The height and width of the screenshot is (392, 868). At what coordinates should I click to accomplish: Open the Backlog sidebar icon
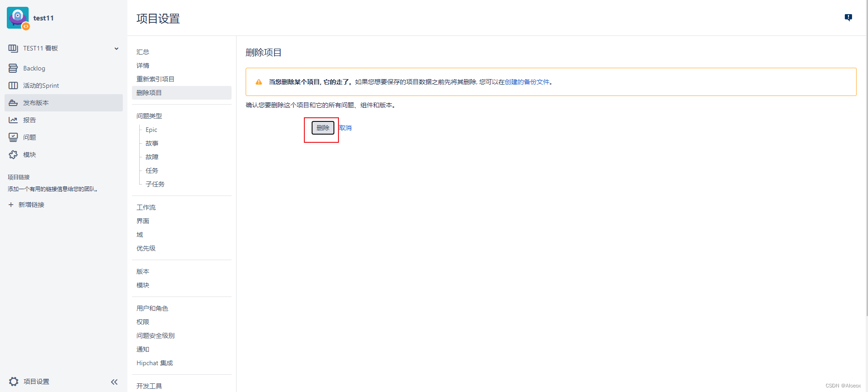(13, 68)
